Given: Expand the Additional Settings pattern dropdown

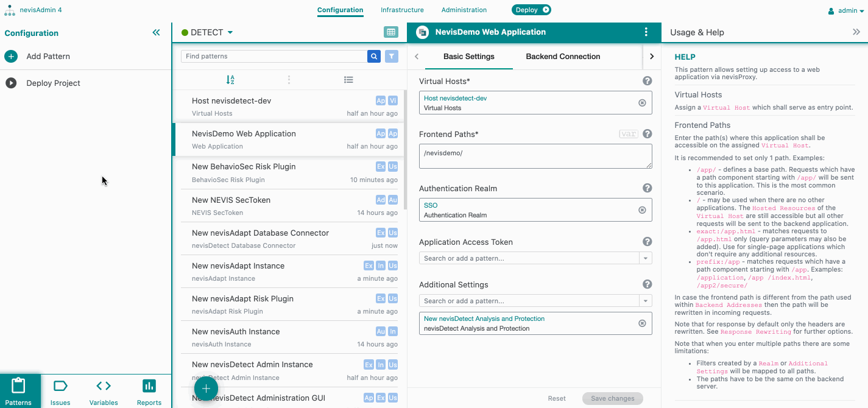Looking at the screenshot, I should (x=645, y=301).
